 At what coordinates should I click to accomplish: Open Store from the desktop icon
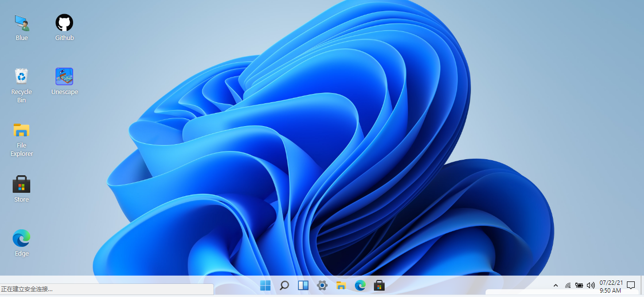[21, 185]
